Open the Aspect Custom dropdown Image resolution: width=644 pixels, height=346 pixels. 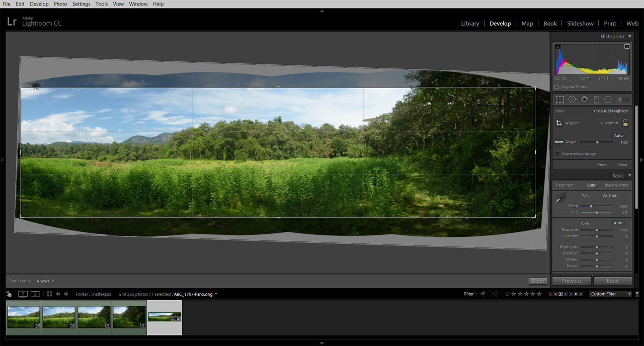click(609, 123)
